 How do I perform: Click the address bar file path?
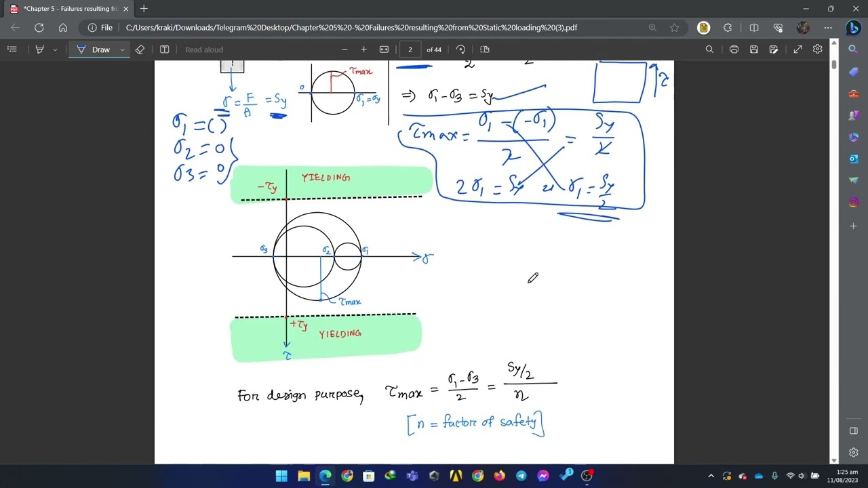click(x=351, y=28)
